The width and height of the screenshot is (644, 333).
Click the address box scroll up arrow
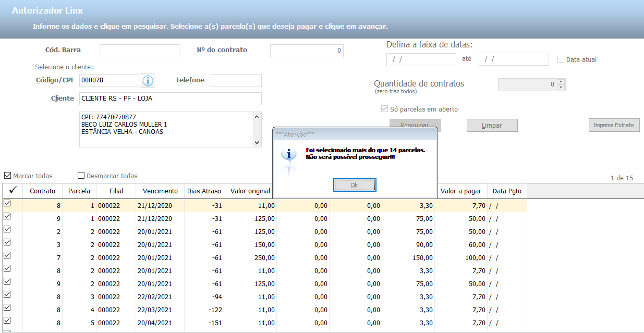257,117
